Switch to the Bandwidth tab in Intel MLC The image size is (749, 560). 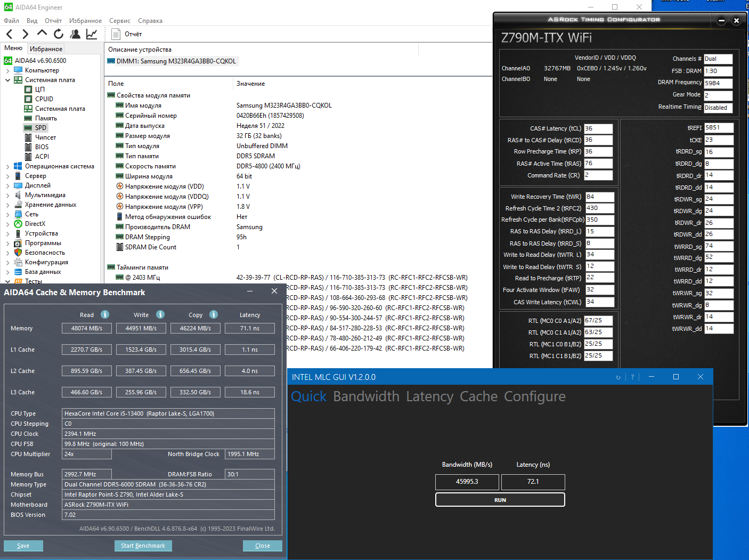[x=366, y=396]
